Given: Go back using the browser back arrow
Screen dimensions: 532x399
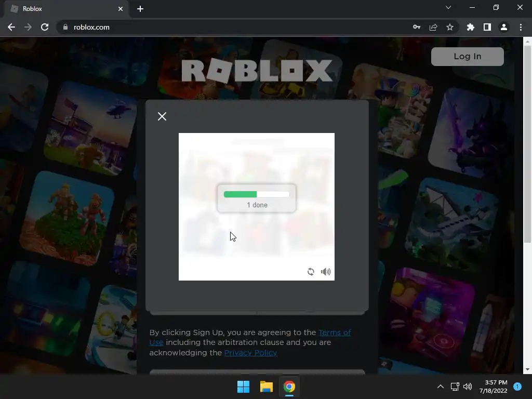Looking at the screenshot, I should pyautogui.click(x=11, y=27).
